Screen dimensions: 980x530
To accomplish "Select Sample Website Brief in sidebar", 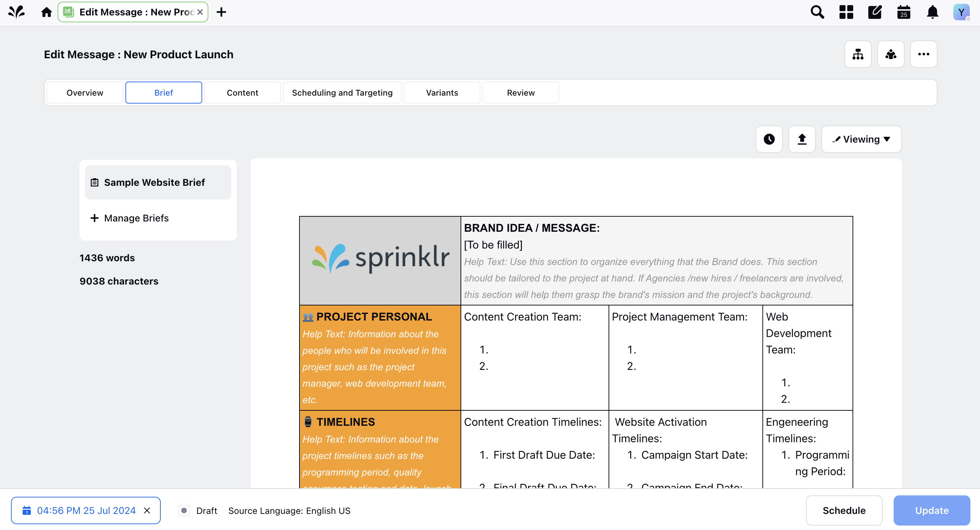I will click(x=158, y=182).
